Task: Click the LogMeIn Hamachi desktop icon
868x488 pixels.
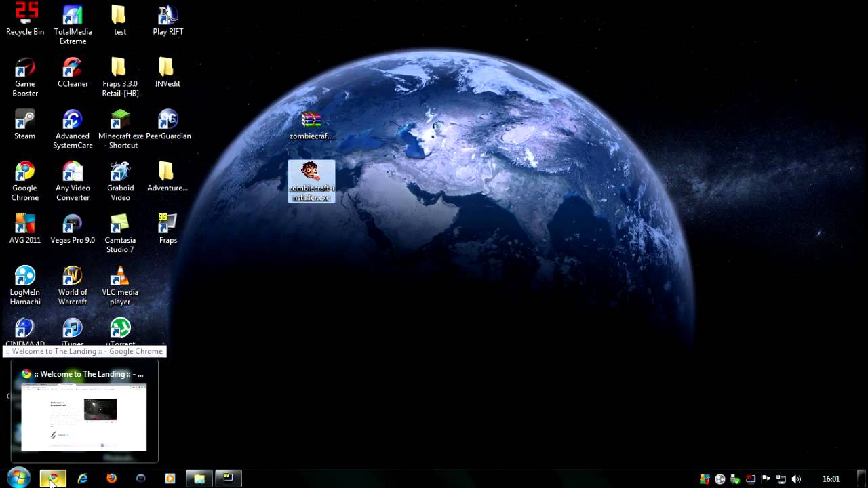Action: pyautogui.click(x=25, y=286)
